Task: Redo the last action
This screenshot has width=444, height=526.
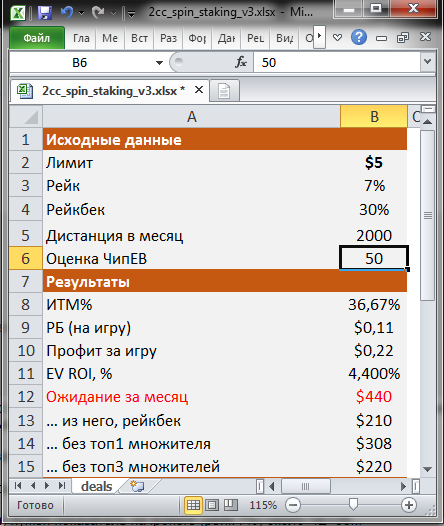Action: [x=98, y=13]
